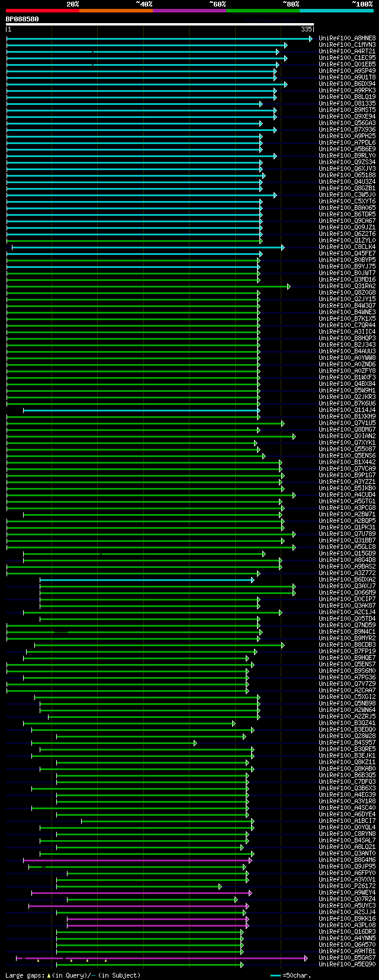Screen dimensions: 379x980
Task: Click the cyan ~100% legend segment
Action: 336,10
